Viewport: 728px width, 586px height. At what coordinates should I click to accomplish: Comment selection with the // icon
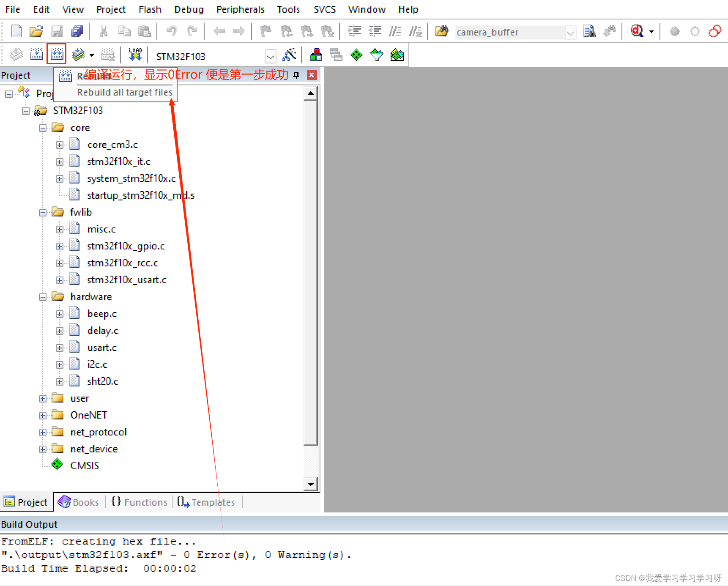pyautogui.click(x=395, y=31)
